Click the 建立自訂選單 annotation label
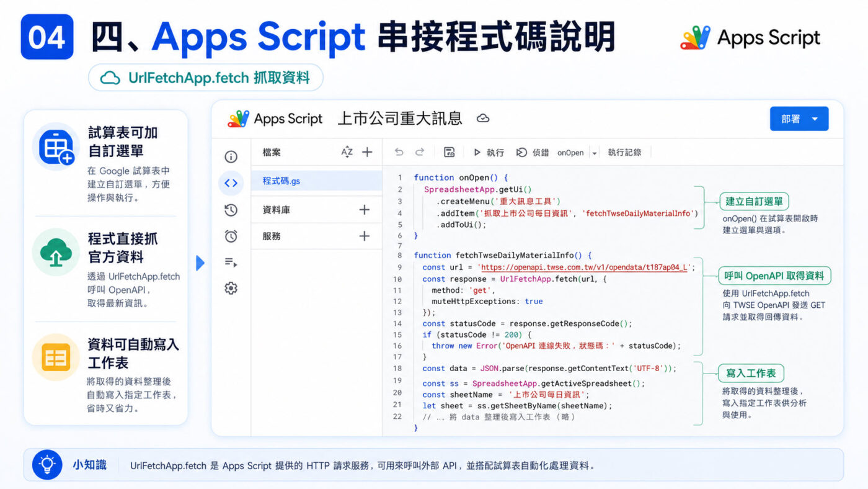 coord(754,201)
